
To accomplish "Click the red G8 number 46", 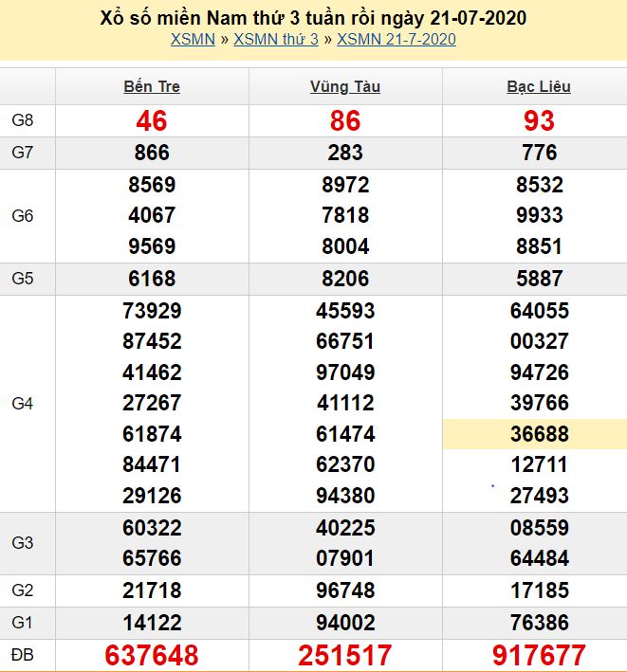I will pos(152,120).
